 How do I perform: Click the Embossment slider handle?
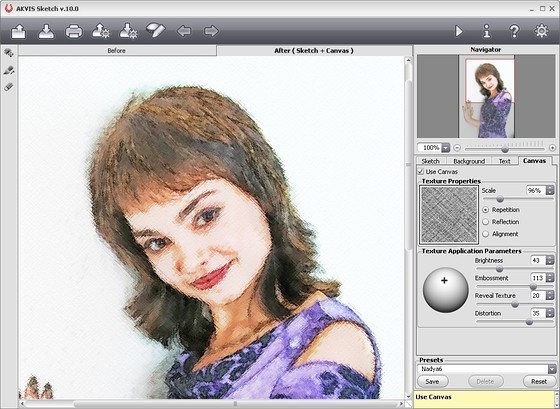pos(533,286)
